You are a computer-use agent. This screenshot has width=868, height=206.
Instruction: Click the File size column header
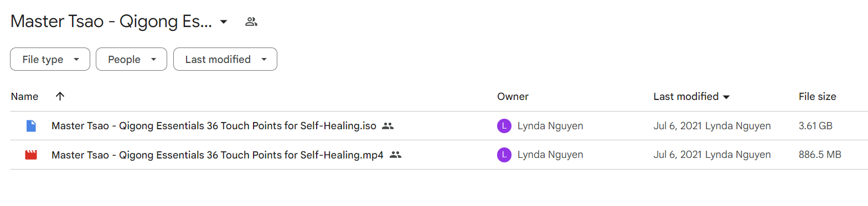click(x=817, y=97)
